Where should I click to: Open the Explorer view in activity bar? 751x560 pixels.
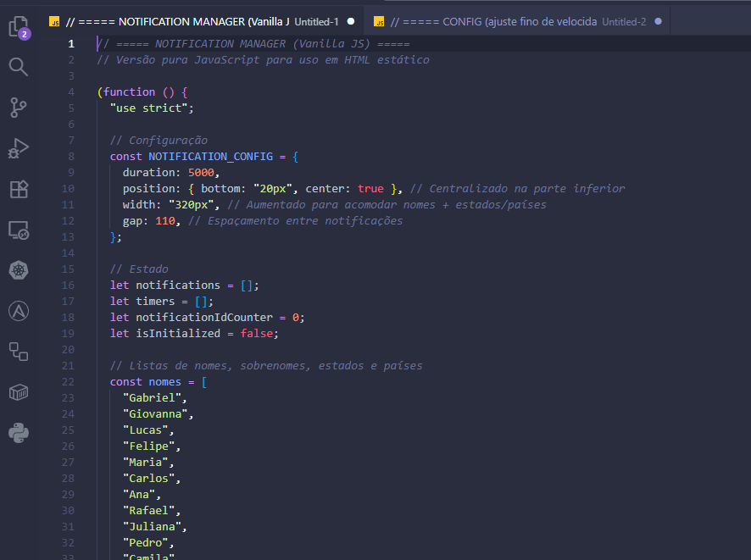19,27
